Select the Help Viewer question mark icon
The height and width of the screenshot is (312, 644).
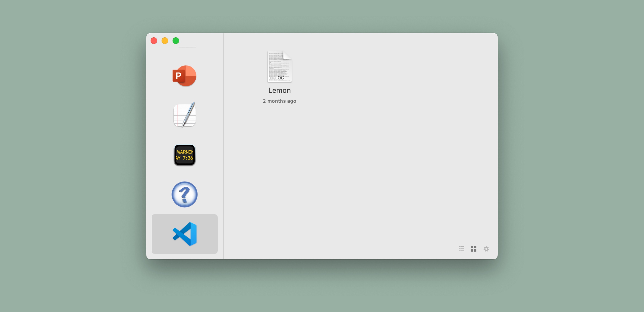(x=184, y=194)
